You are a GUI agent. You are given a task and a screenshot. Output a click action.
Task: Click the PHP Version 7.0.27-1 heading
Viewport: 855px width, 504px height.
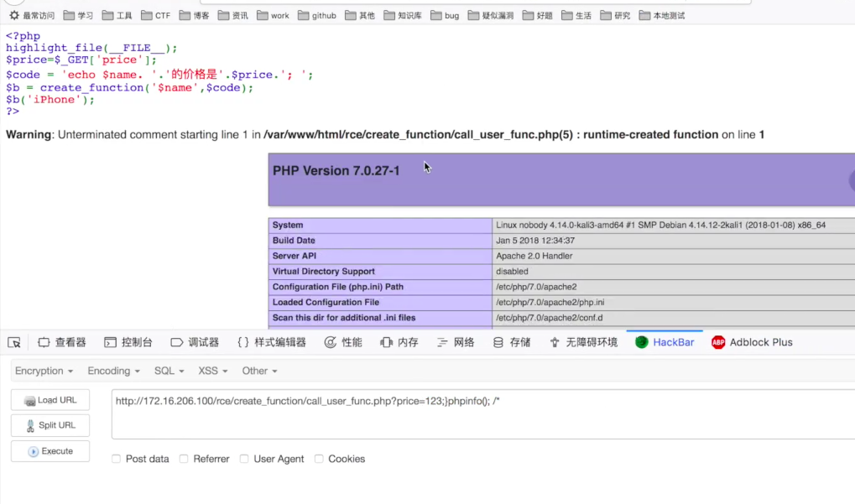(336, 170)
